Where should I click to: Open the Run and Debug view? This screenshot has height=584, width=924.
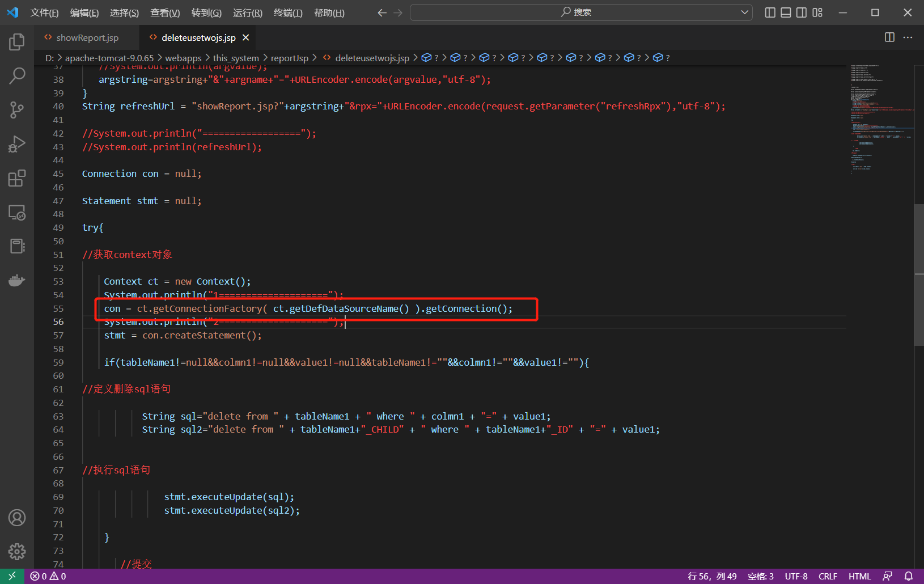coord(17,144)
